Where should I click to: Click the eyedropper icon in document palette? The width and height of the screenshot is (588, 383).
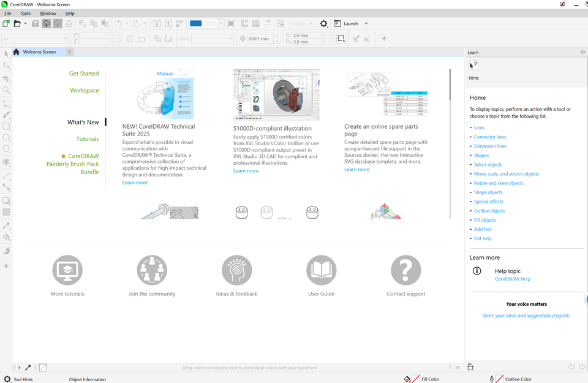(x=28, y=368)
